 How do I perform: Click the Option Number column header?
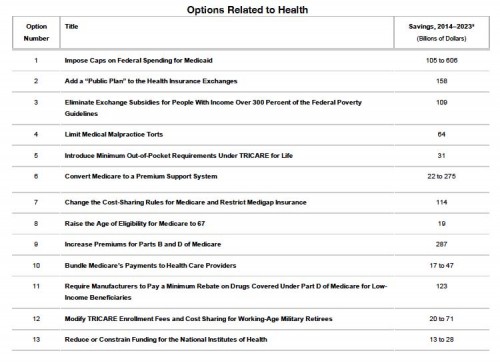click(36, 32)
